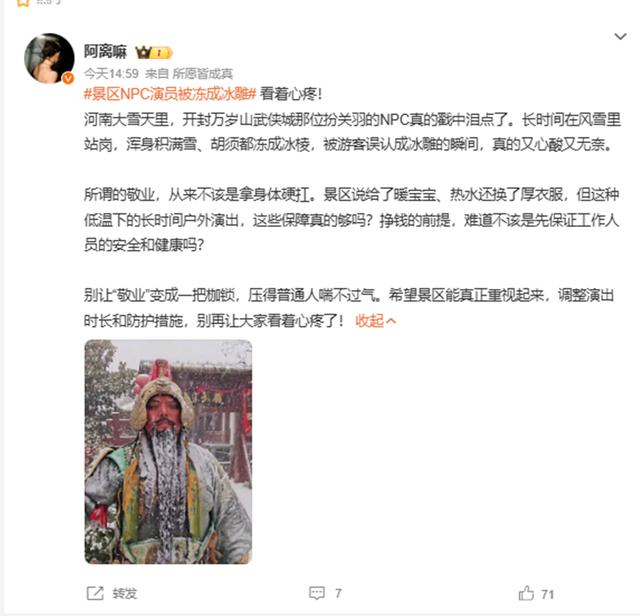Click the 71 likes count
640x616 pixels.
547,594
